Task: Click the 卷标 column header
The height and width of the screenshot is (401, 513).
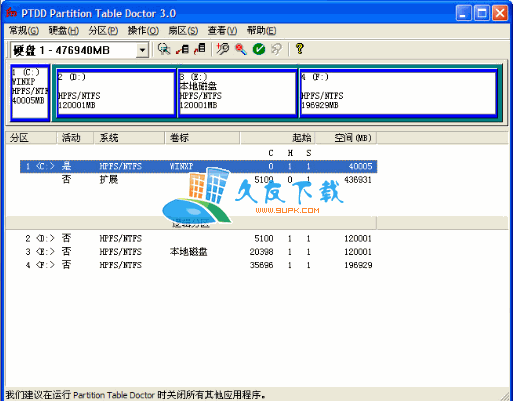Action: (203, 138)
